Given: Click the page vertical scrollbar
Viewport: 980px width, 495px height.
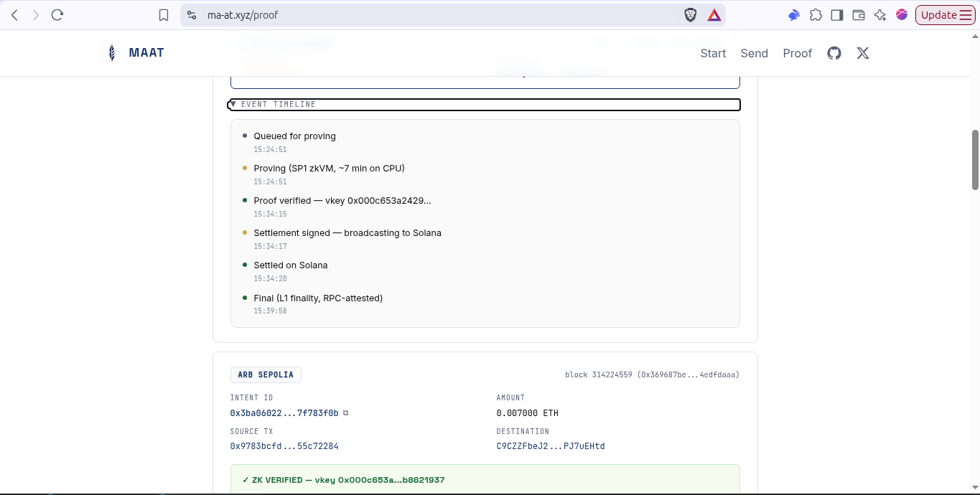Looking at the screenshot, I should pyautogui.click(x=975, y=159).
